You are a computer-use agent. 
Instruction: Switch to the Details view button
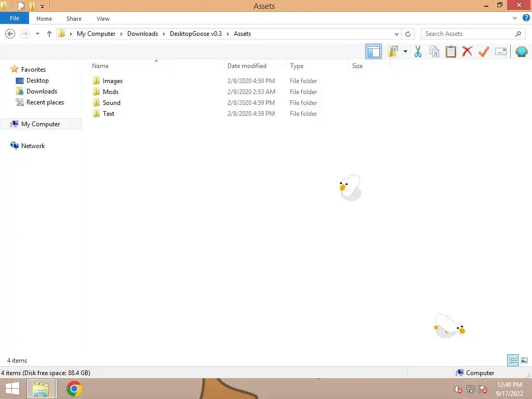pos(513,360)
